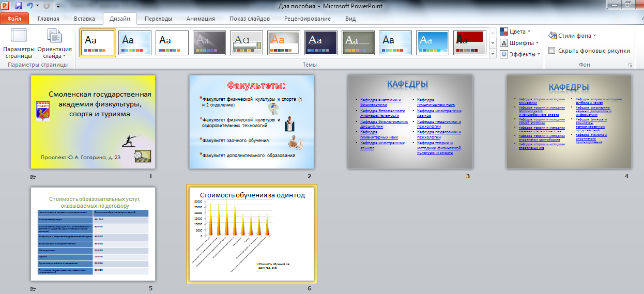Select slide 3 Кафедры thumbnail
The width and height of the screenshot is (644, 294).
click(x=410, y=121)
